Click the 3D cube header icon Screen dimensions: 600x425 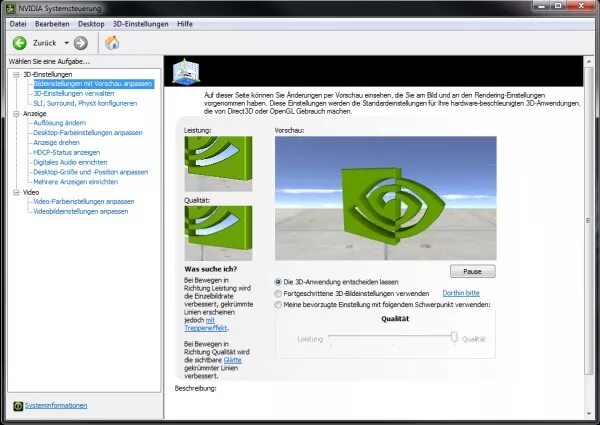(x=186, y=71)
